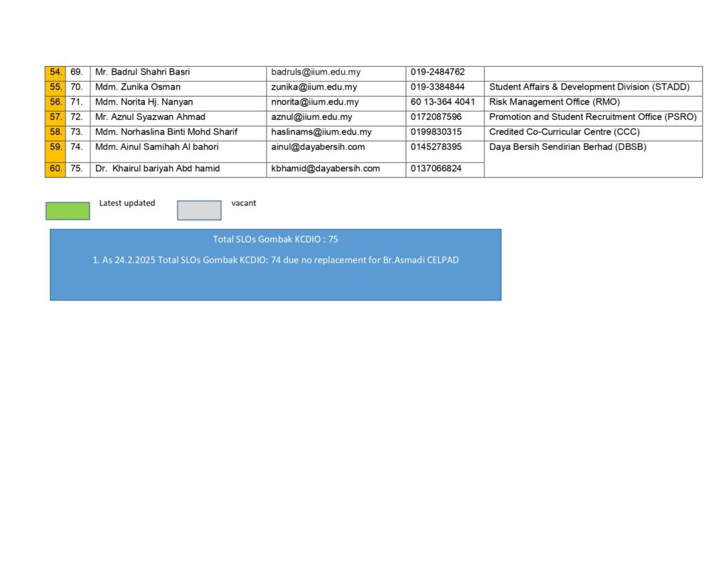Image resolution: width=728 pixels, height=562 pixels.
Task: Select name cell Mdm. Zunika Osman
Action: click(178, 89)
